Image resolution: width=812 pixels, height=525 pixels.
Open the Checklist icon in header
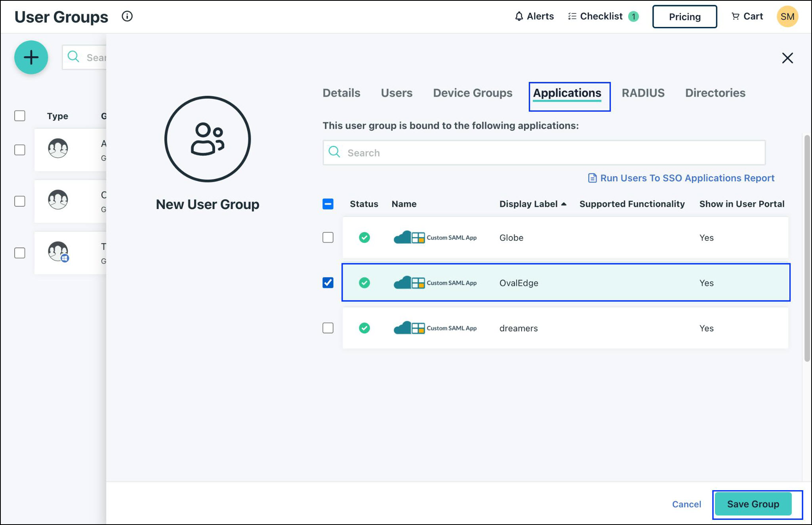[x=572, y=16]
